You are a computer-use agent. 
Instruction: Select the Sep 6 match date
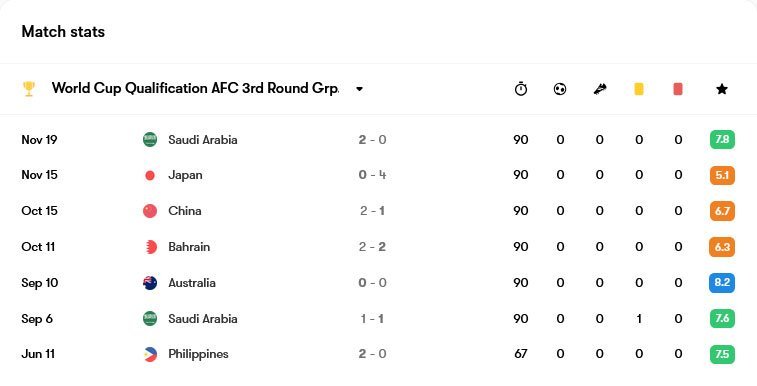(x=37, y=319)
